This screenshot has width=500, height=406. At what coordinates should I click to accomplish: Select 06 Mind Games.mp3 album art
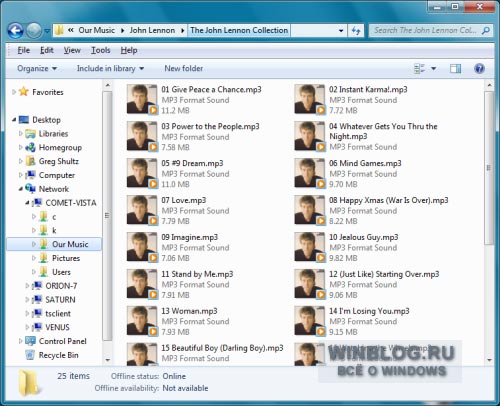[309, 173]
